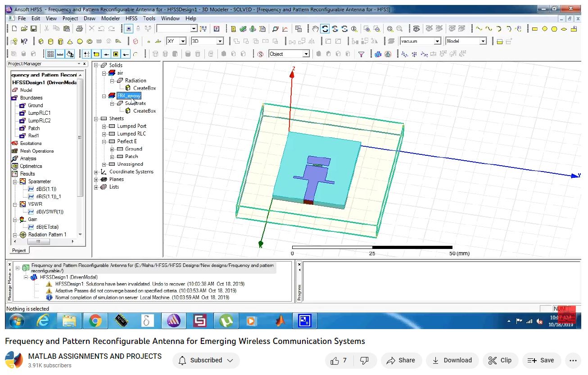
Task: Open the HFSS menu
Action: click(131, 18)
